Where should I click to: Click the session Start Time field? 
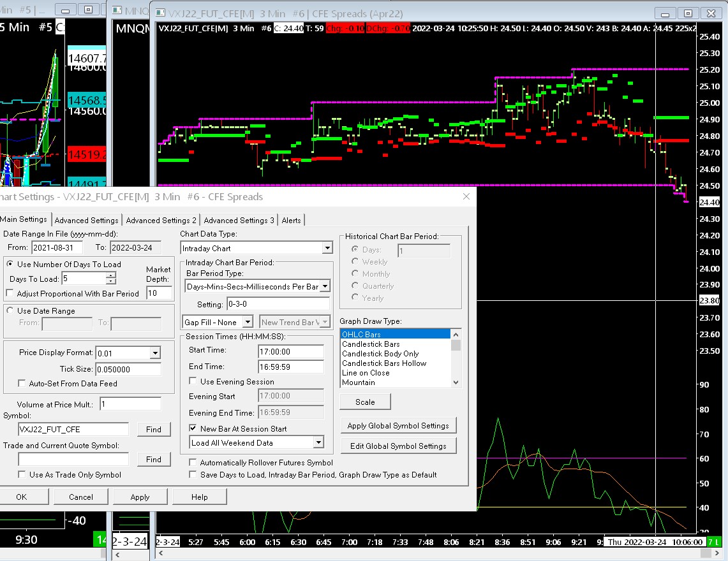290,351
